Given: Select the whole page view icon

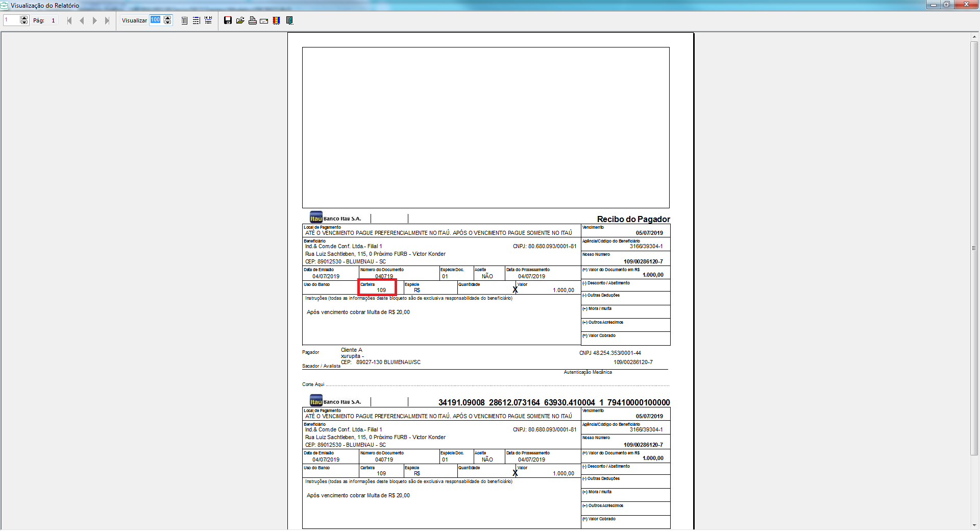Looking at the screenshot, I should 184,20.
